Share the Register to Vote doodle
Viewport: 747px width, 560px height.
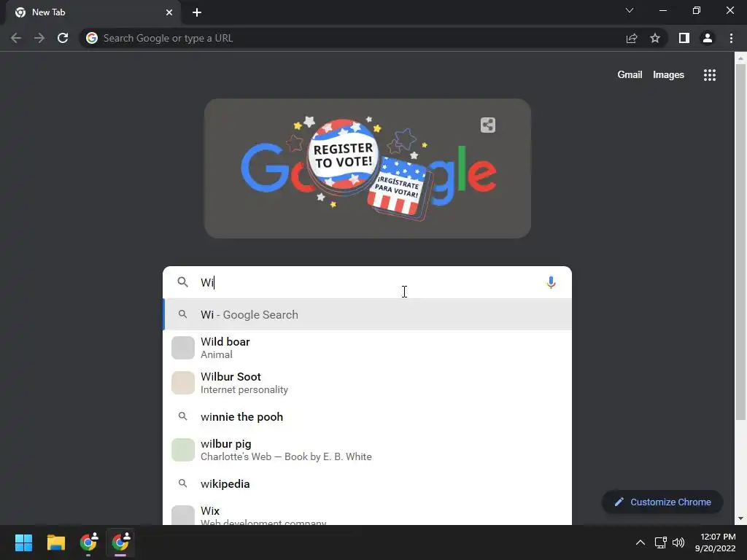(488, 125)
